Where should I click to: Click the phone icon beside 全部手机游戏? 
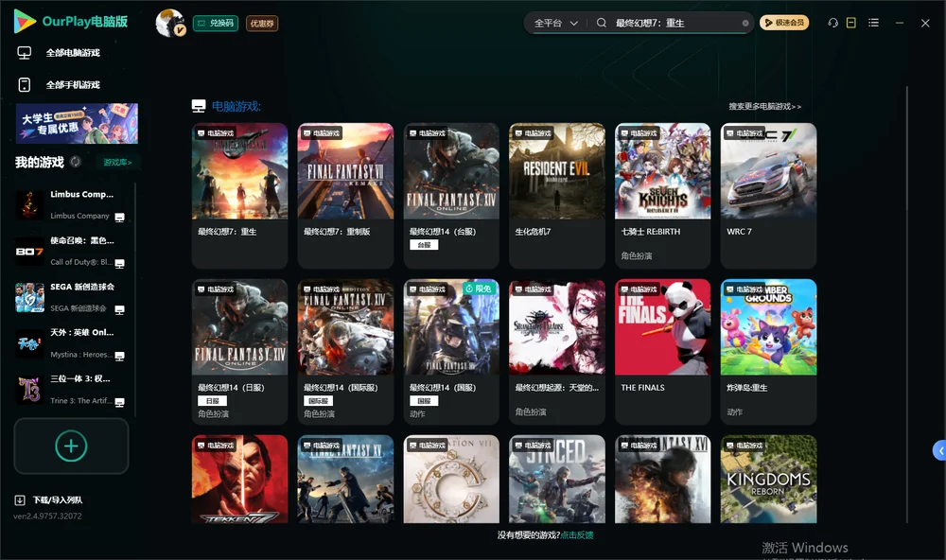coord(25,84)
